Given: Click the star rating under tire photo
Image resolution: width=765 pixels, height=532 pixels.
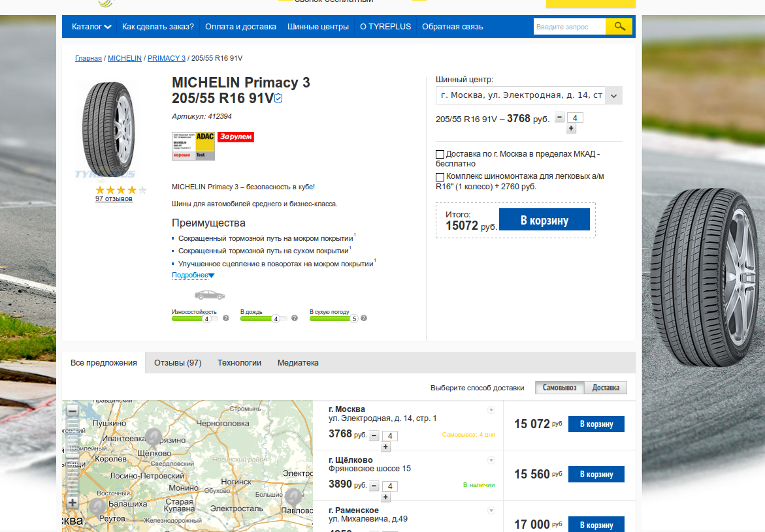Looking at the screenshot, I should pyautogui.click(x=120, y=190).
